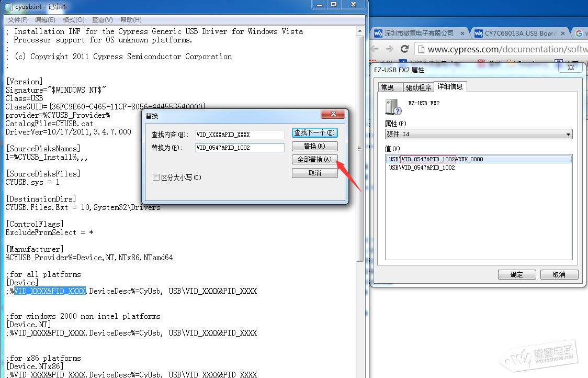Screen dimensions: 588x378
Task: Click the browser forward arrow
Action: pyautogui.click(x=389, y=49)
